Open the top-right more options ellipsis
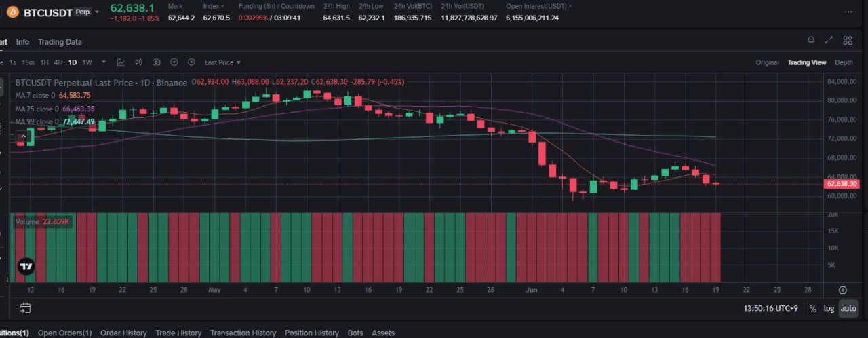 (x=848, y=12)
